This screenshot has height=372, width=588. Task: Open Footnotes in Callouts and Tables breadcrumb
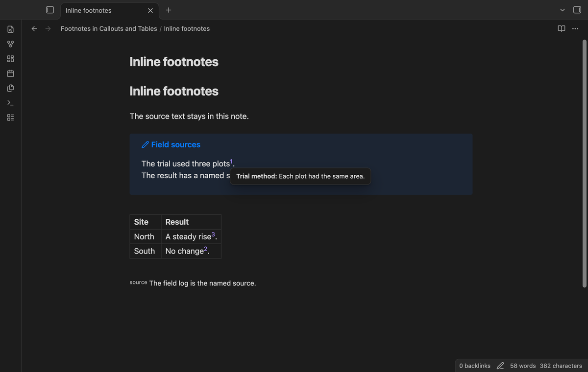pos(109,28)
